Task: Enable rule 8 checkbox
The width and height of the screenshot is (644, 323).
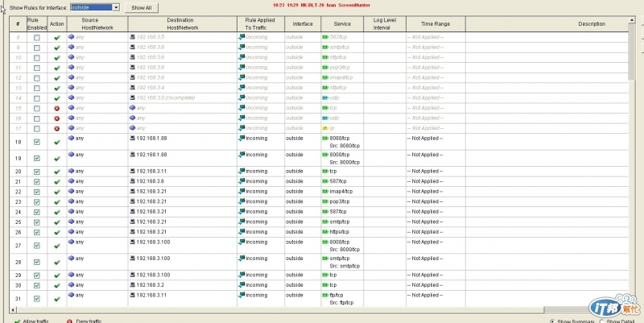Action: (x=36, y=37)
